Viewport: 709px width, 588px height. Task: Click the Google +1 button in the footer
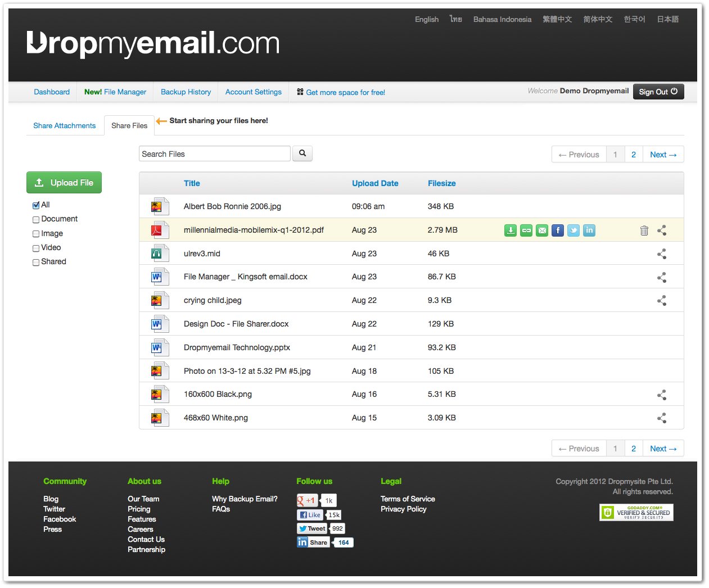tap(307, 500)
